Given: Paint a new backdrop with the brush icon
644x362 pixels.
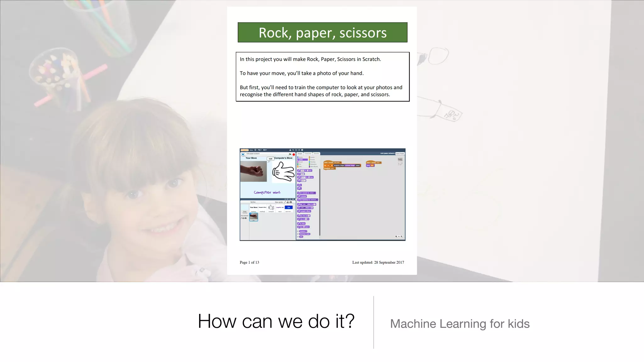Looking at the screenshot, I should (x=241, y=218).
